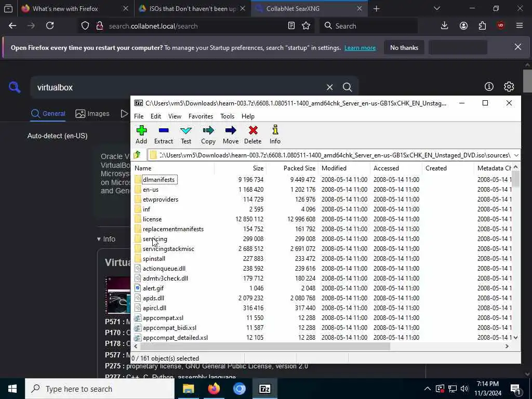This screenshot has width=532, height=399.
Task: Open SearXNG preferences gear
Action: click(509, 87)
